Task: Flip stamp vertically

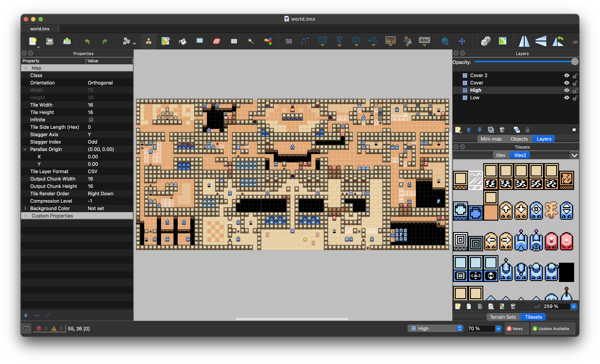Action: (x=541, y=41)
